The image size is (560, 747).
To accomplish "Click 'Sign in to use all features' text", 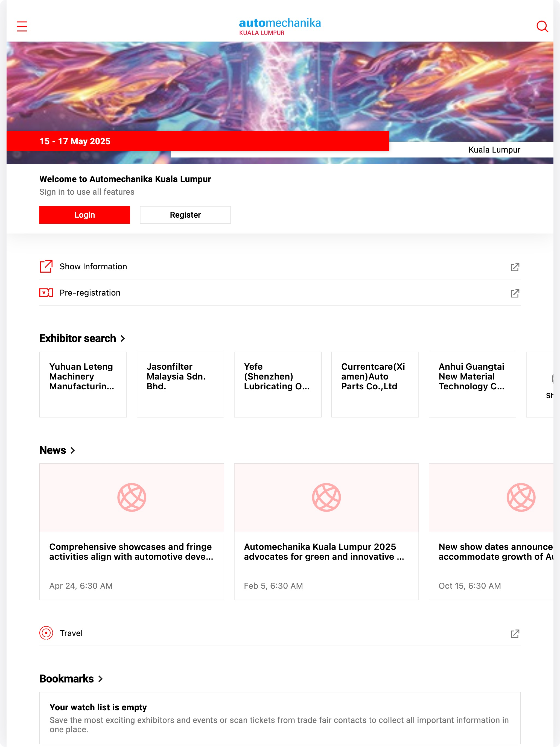I will click(87, 192).
